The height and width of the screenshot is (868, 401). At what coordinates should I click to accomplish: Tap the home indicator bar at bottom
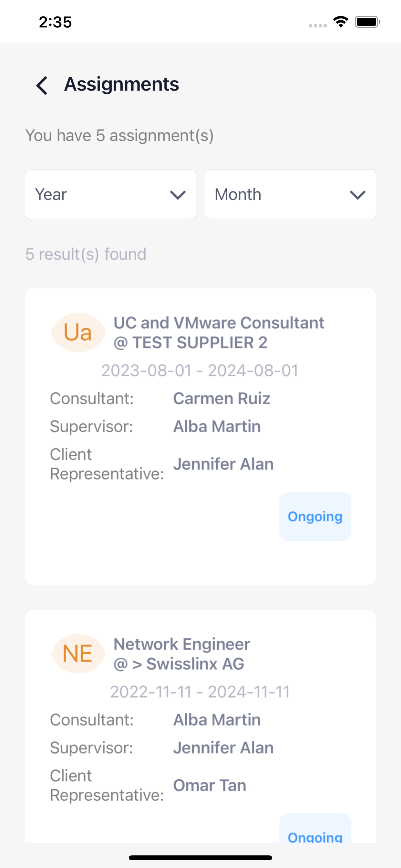pos(200,858)
